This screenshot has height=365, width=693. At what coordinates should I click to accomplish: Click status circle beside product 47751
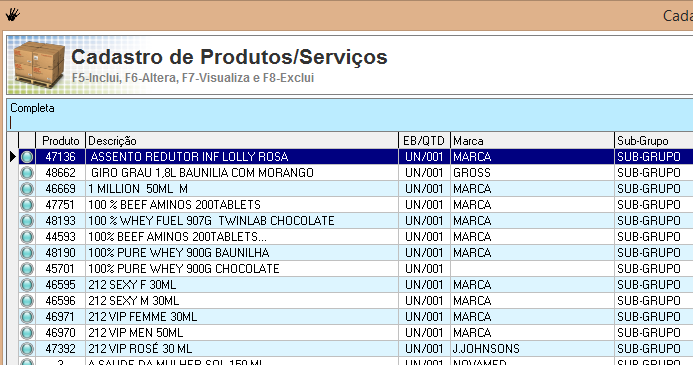click(27, 205)
